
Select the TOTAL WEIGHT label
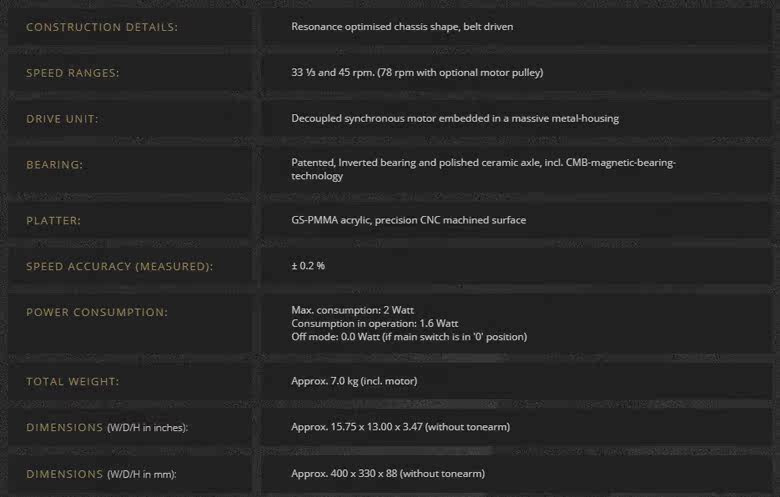pos(73,382)
